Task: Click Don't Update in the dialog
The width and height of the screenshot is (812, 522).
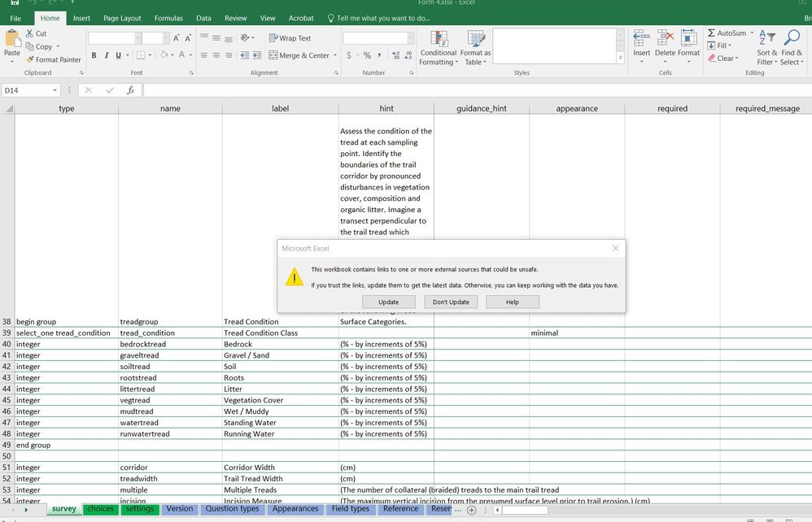Action: [x=451, y=302]
